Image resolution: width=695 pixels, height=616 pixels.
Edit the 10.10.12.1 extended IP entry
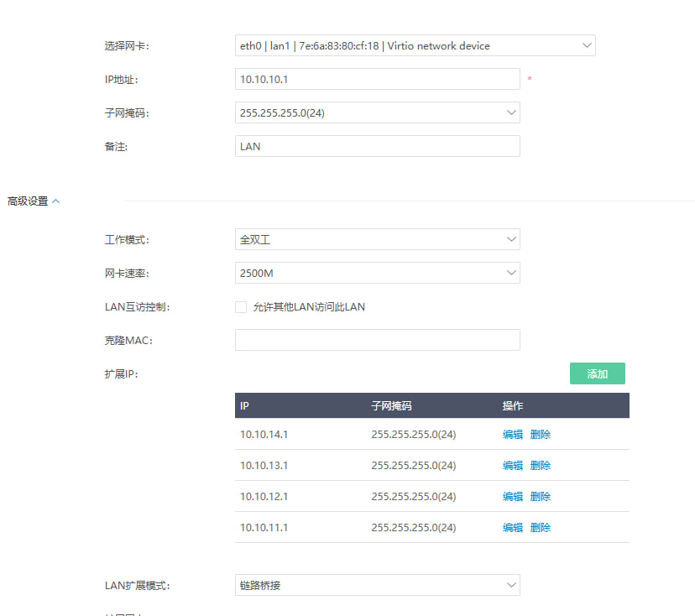click(512, 497)
